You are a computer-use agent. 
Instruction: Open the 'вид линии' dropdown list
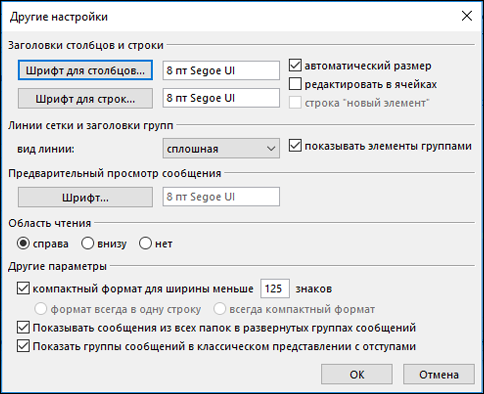tap(221, 148)
